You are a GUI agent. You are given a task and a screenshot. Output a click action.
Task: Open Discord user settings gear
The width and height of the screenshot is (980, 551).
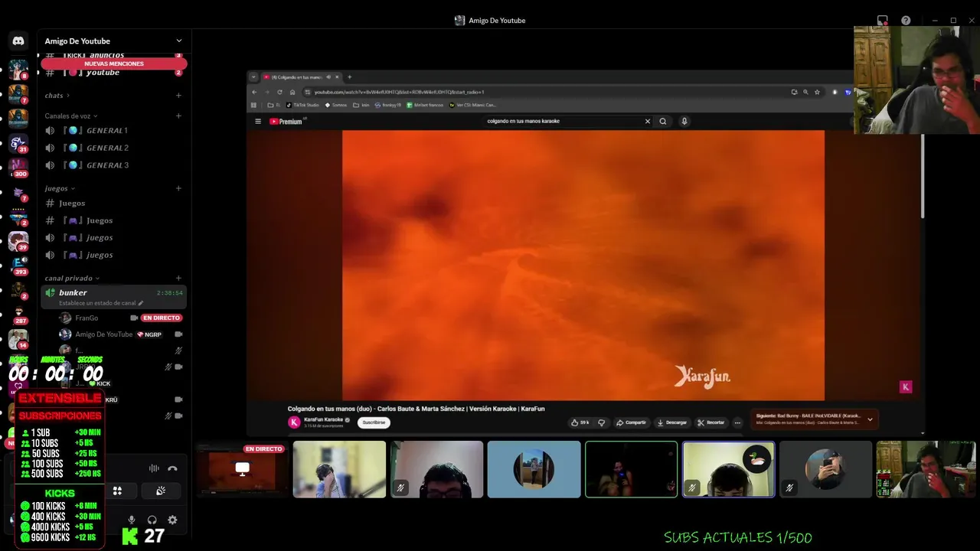[x=172, y=520]
